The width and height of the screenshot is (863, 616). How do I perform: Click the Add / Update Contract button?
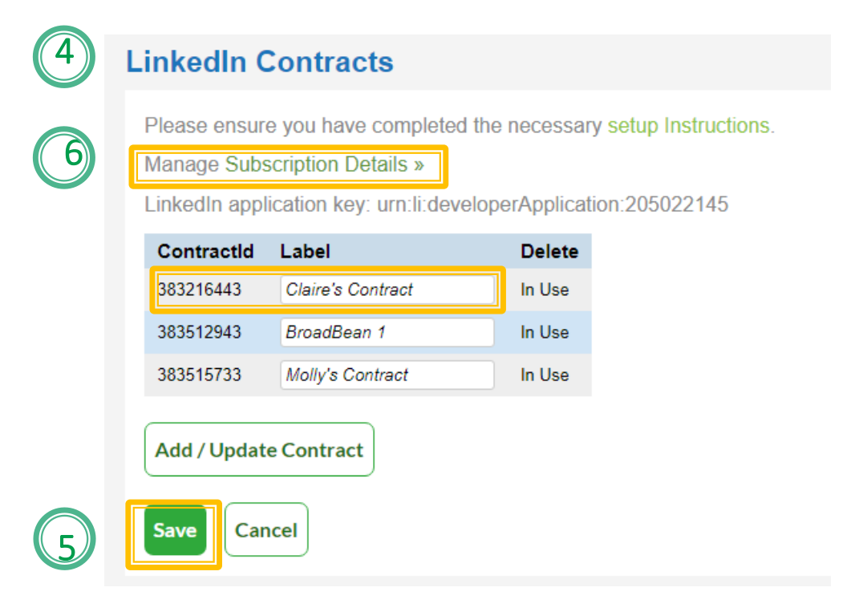tap(258, 449)
